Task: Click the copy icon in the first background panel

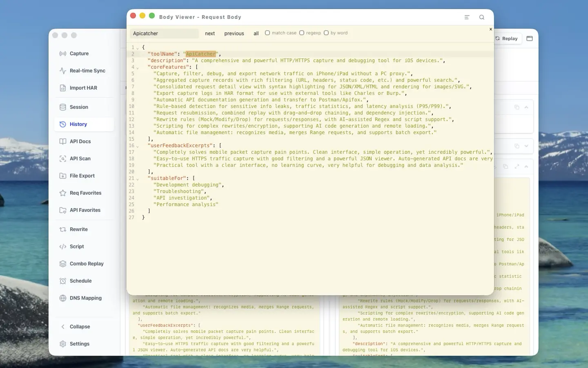Action: (517, 107)
